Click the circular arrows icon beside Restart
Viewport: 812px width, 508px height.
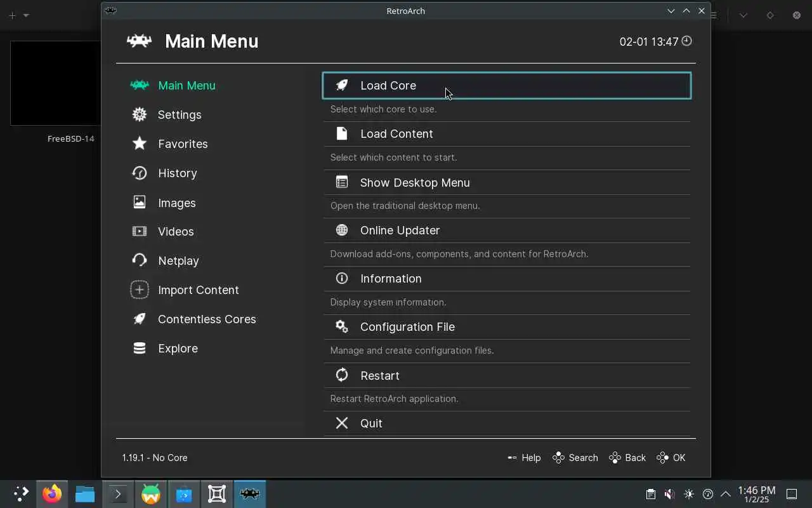(x=342, y=375)
